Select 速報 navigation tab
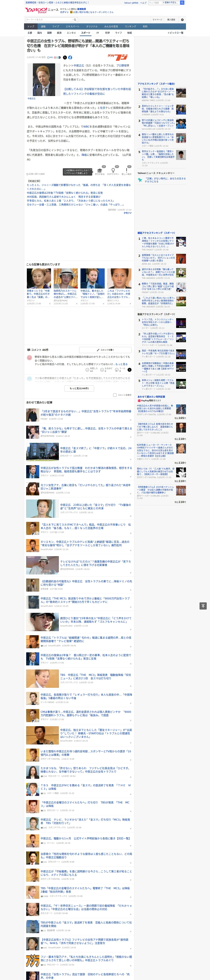This screenshot has height=980, width=210. click(43, 27)
